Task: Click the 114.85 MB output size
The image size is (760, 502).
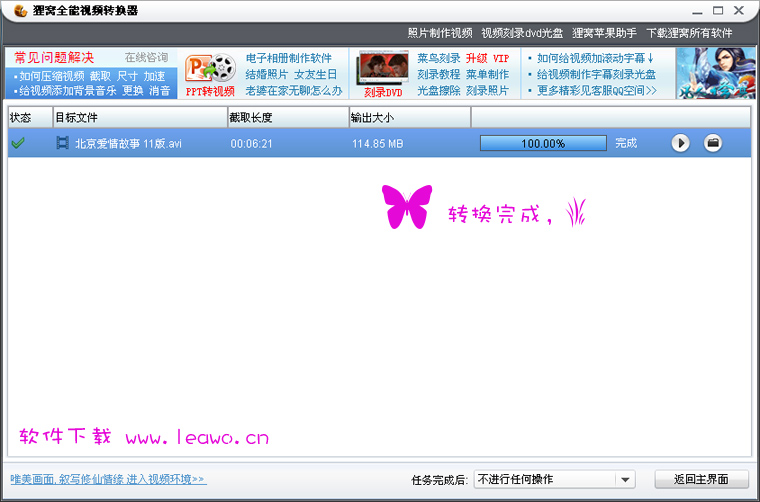Action: [x=378, y=144]
